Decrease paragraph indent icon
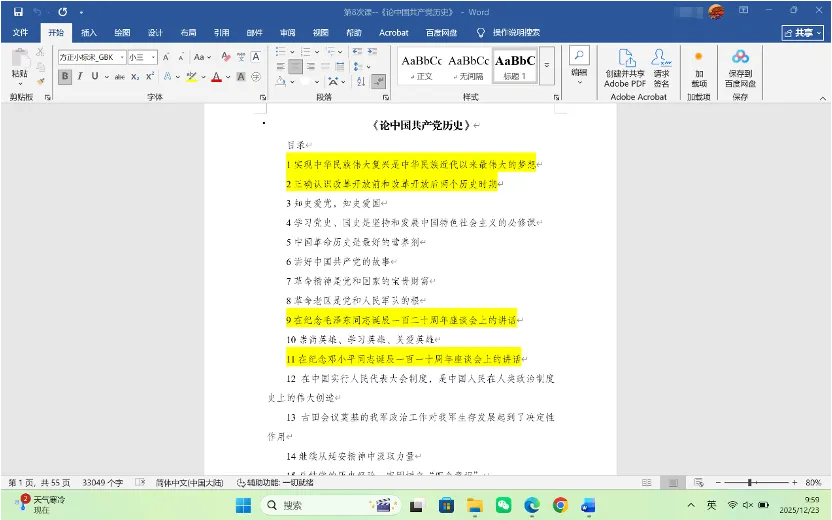The width and height of the screenshot is (832, 520). pos(357,51)
